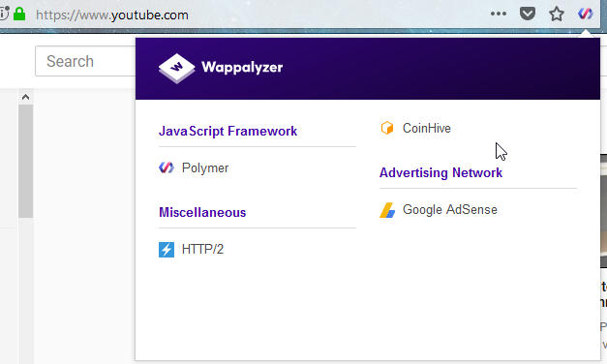Bookmark this page with the star icon
This screenshot has width=607, height=364.
(x=557, y=15)
